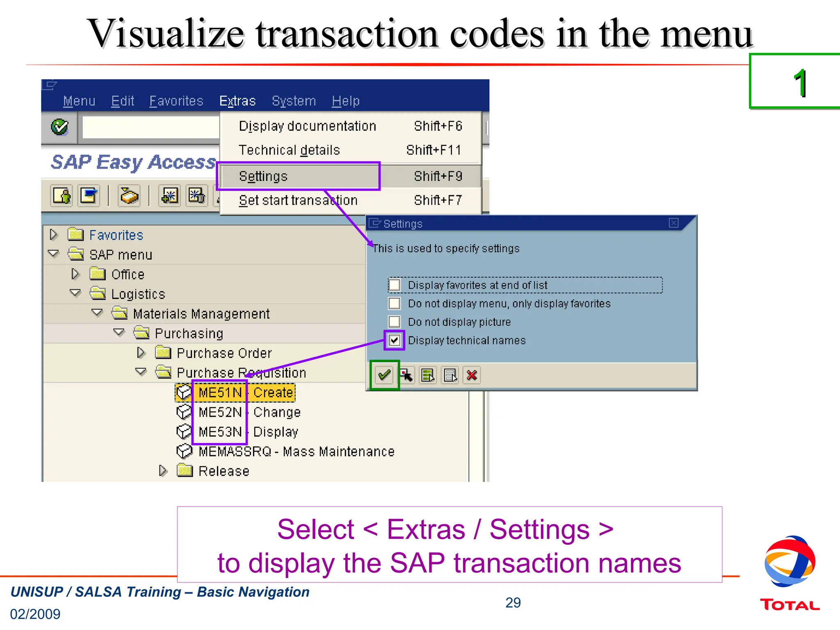Open the System menu
This screenshot has height=630, width=840.
tap(294, 101)
